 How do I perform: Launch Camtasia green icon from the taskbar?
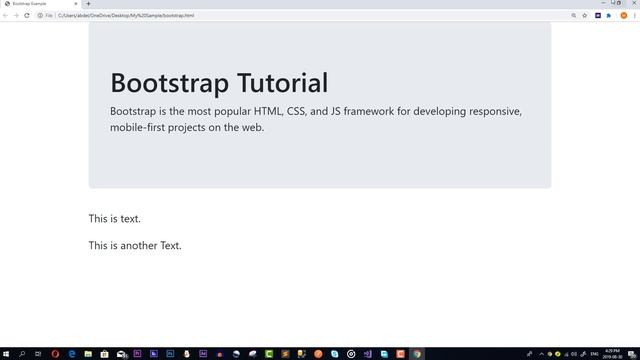(269, 354)
